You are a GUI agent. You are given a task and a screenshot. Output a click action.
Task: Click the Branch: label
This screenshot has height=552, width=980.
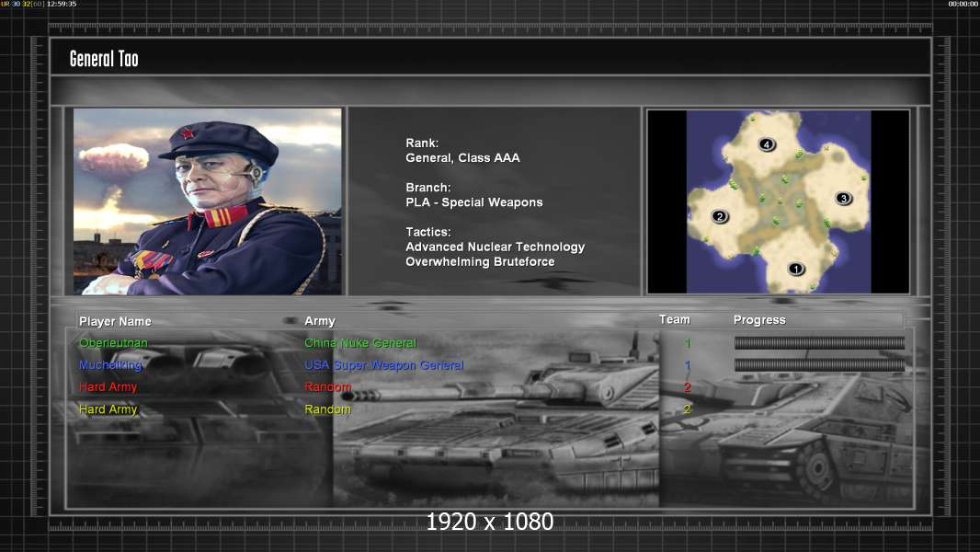tap(428, 188)
